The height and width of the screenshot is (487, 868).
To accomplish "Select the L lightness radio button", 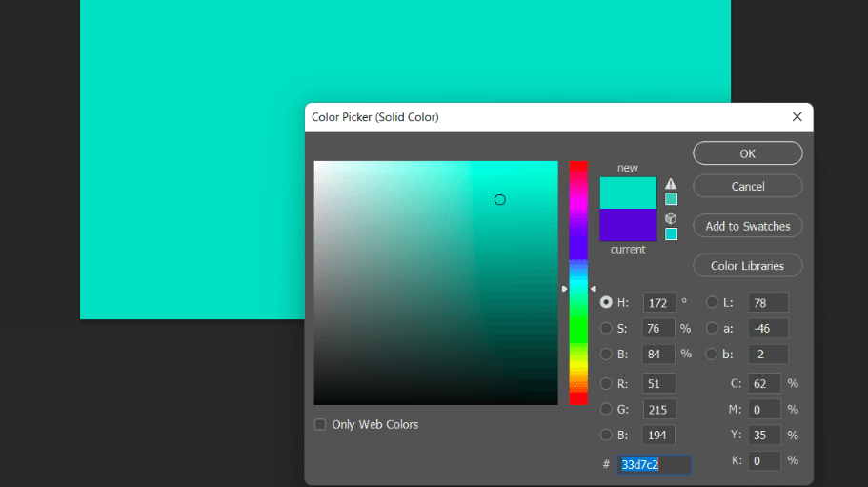I will click(712, 302).
